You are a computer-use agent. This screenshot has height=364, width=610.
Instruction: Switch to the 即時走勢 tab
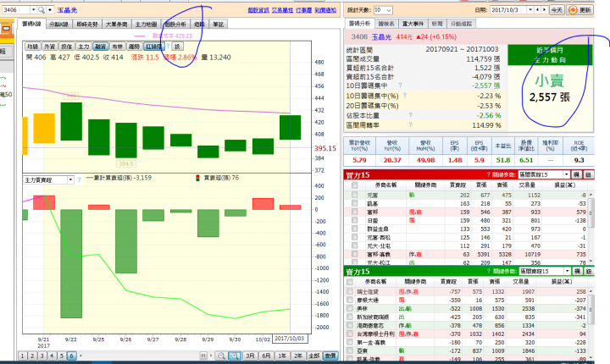click(x=87, y=24)
